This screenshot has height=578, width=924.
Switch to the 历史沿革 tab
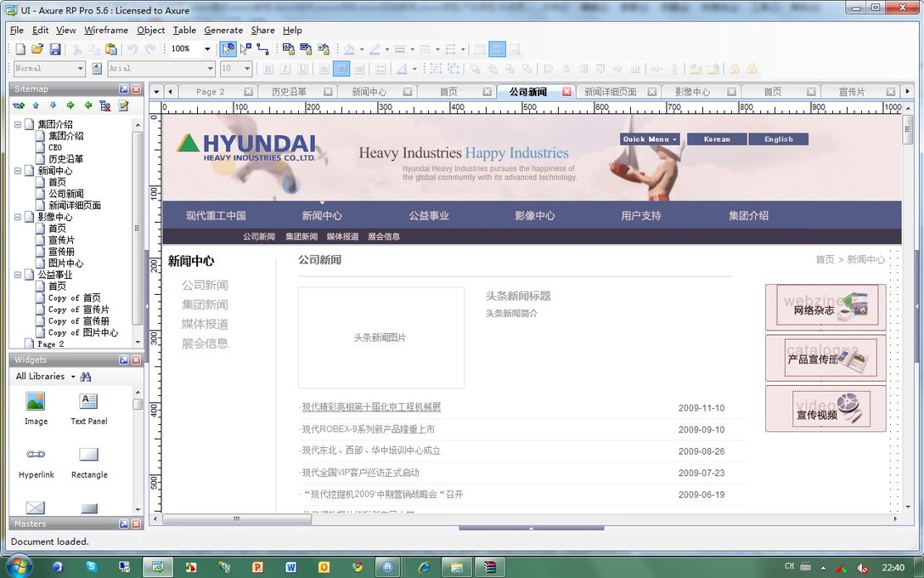[289, 92]
